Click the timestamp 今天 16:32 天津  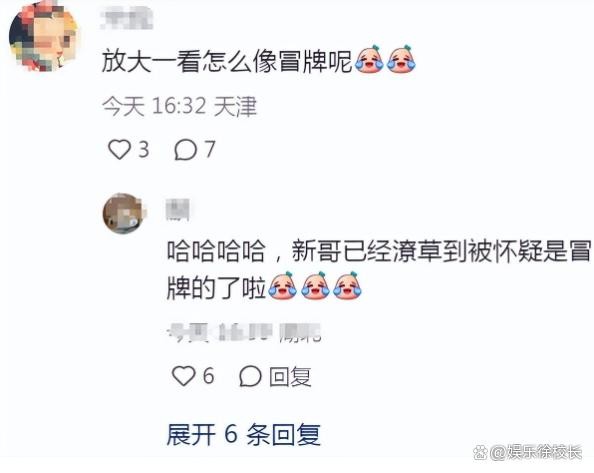click(x=179, y=106)
